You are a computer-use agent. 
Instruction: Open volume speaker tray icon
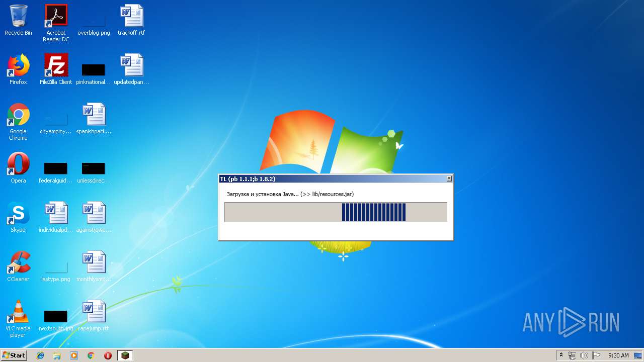[584, 355]
